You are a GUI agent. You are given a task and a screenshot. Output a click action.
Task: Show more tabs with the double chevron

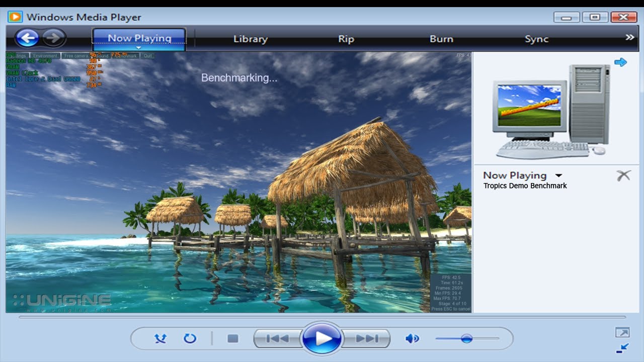[x=629, y=38]
